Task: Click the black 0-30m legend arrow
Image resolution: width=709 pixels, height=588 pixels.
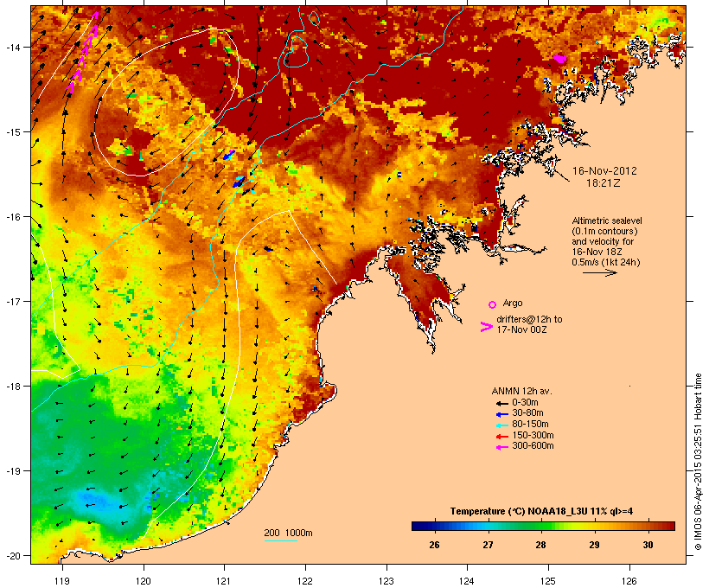Action: 501,404
